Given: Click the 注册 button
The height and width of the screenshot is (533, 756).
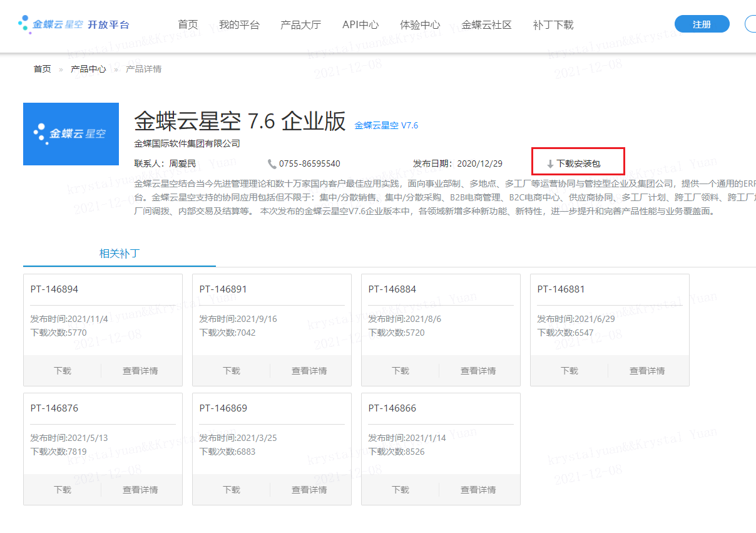Looking at the screenshot, I should pos(702,23).
